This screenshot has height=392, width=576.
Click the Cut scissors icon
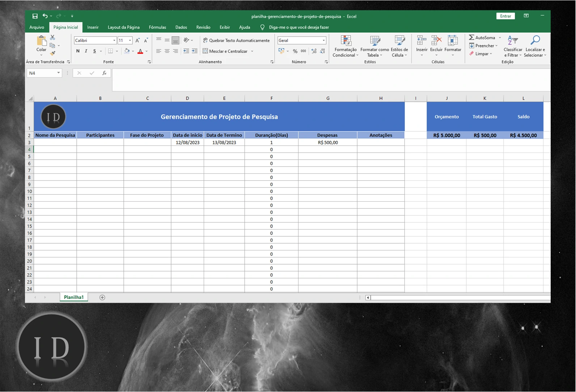tap(52, 37)
